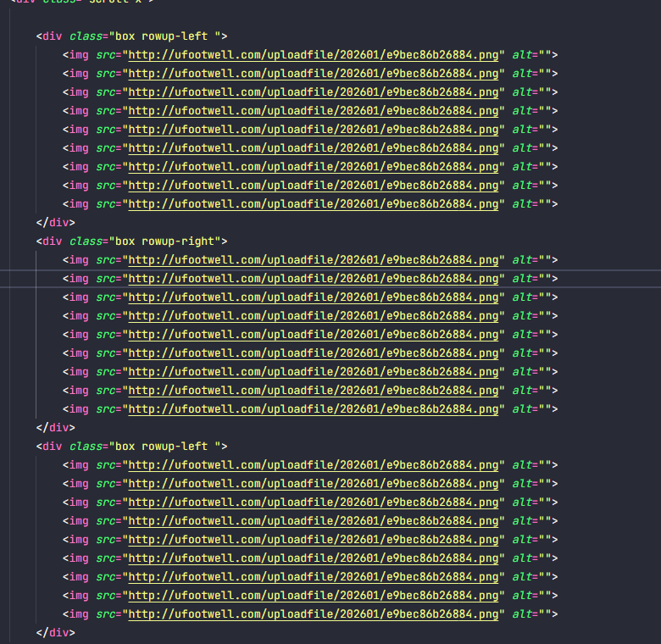Place cursor at end of highlighted line

click(x=558, y=279)
